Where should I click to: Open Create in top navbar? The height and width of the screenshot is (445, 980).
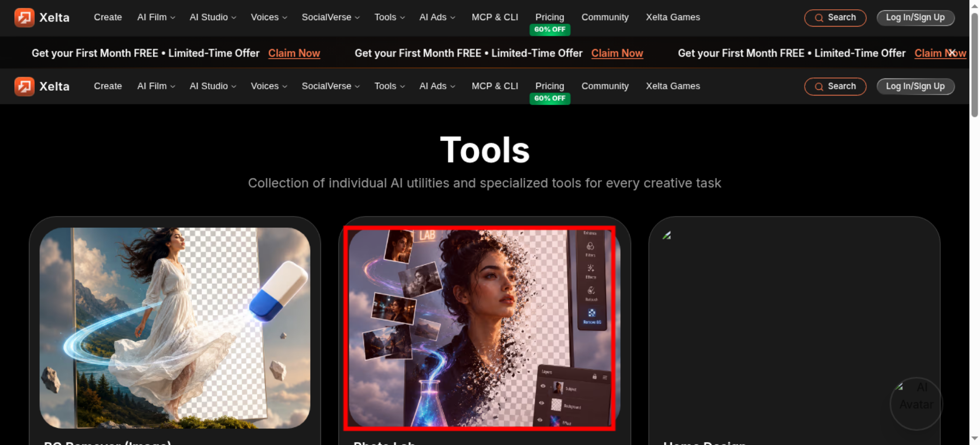click(x=108, y=17)
